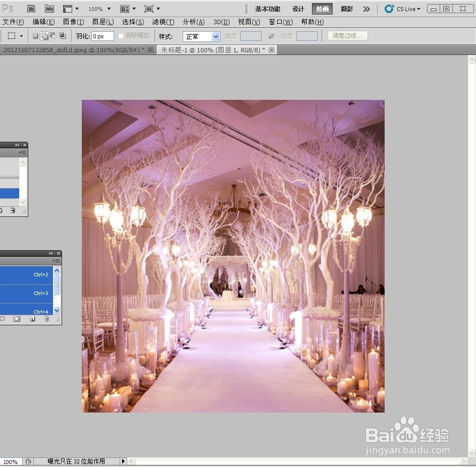The width and height of the screenshot is (476, 467).
Task: Click the 宽度 width input field
Action: click(x=251, y=36)
